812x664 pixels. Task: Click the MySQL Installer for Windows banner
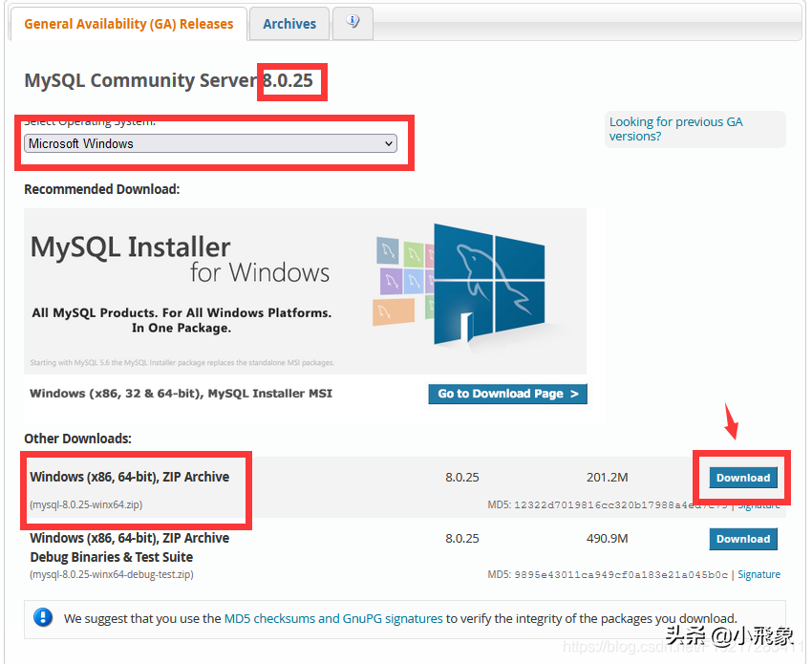point(305,291)
